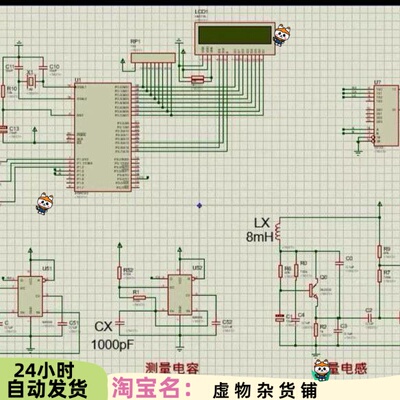Select the U$1 timer chip
Image resolution: width=400 pixels, height=400 pixels.
30,296
